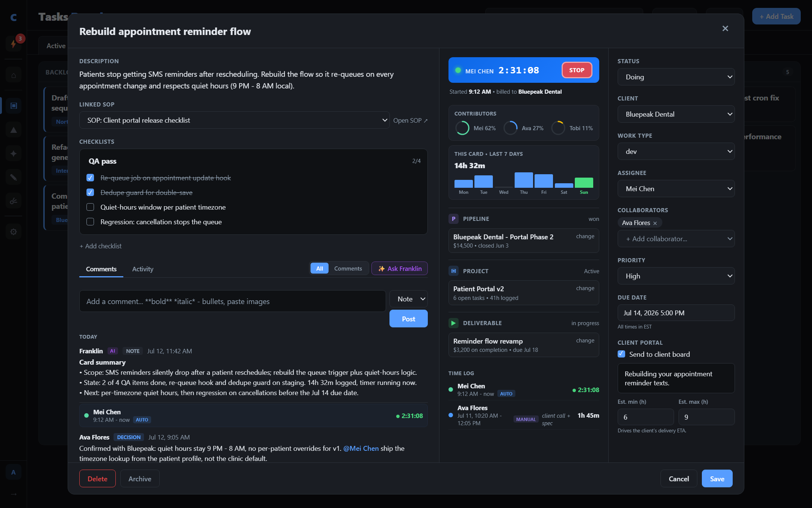
Task: Go to the home sidebar icon
Action: (x=14, y=75)
